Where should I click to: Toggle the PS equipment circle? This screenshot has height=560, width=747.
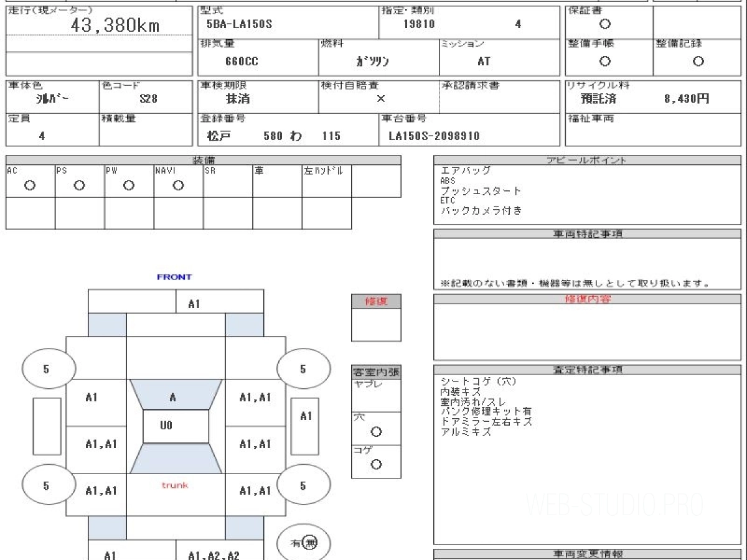[79, 185]
